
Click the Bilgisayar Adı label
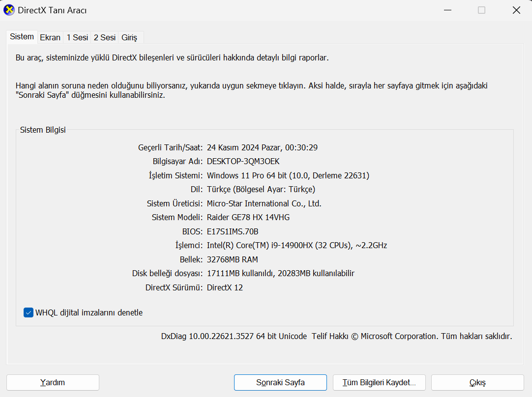click(177, 161)
